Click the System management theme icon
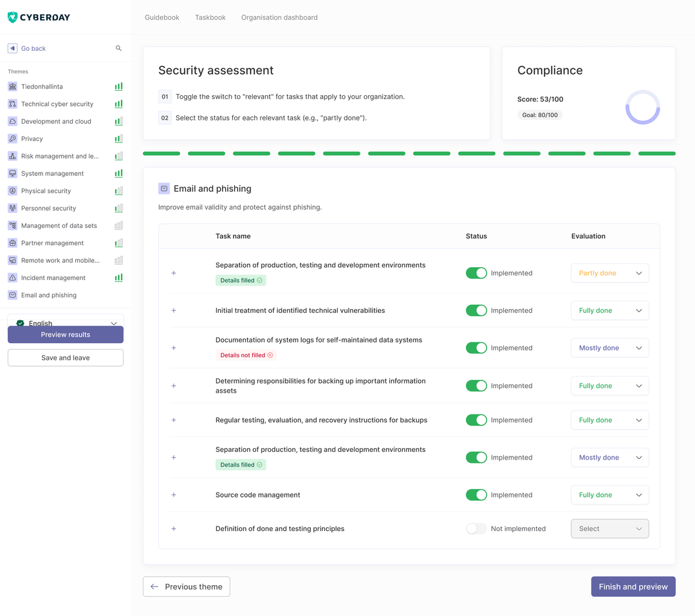The width and height of the screenshot is (695, 616). 11,173
